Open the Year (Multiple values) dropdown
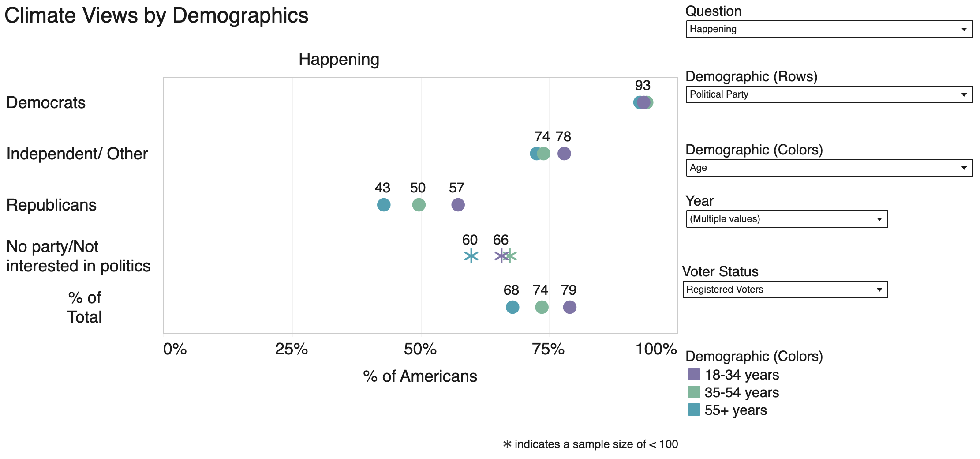 pos(787,219)
